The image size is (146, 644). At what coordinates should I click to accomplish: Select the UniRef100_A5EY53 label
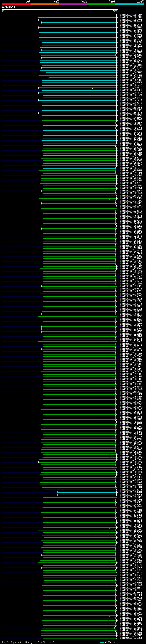(131, 532)
